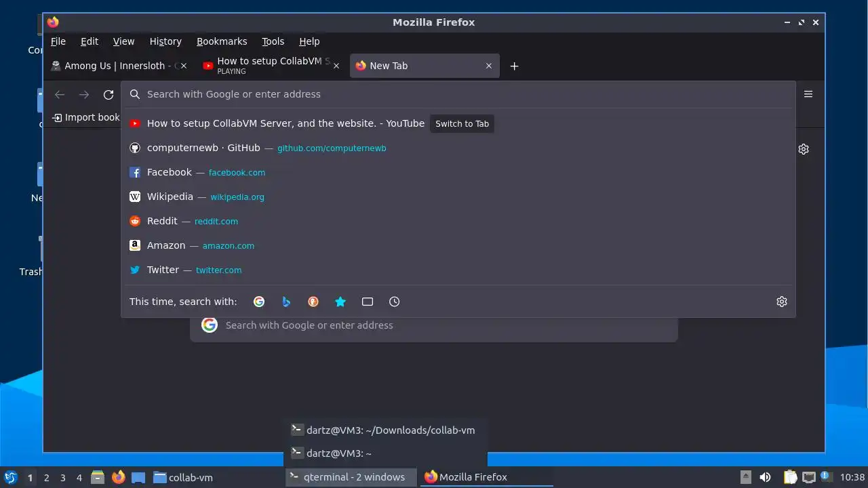Screen dimensions: 868x488
Task: Open the History menu
Action: click(165, 41)
